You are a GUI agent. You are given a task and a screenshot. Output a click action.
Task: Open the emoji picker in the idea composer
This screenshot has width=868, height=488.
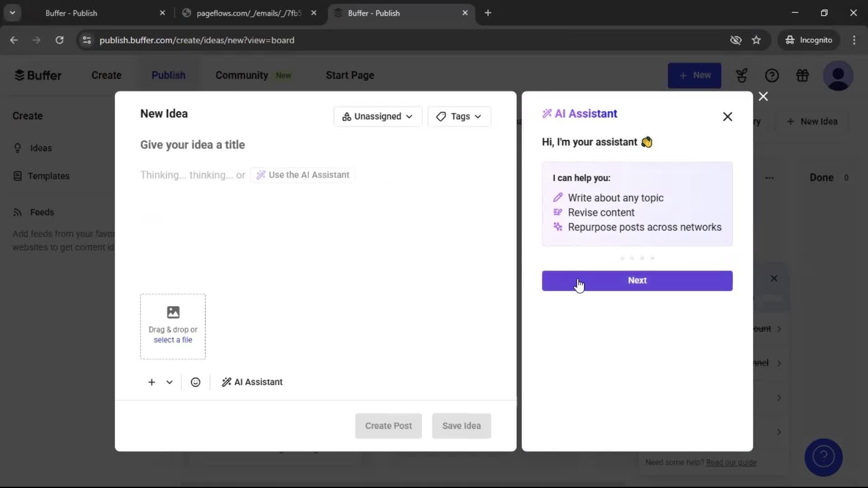tap(195, 382)
